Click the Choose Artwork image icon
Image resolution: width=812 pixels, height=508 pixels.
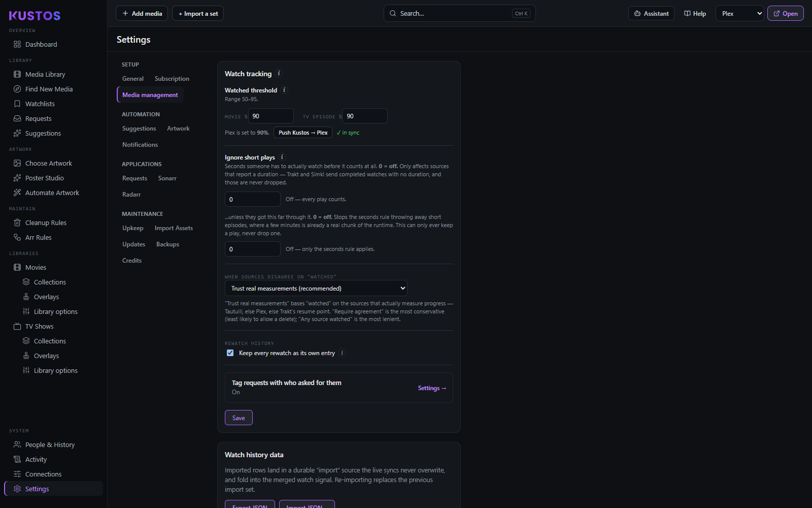(x=17, y=163)
